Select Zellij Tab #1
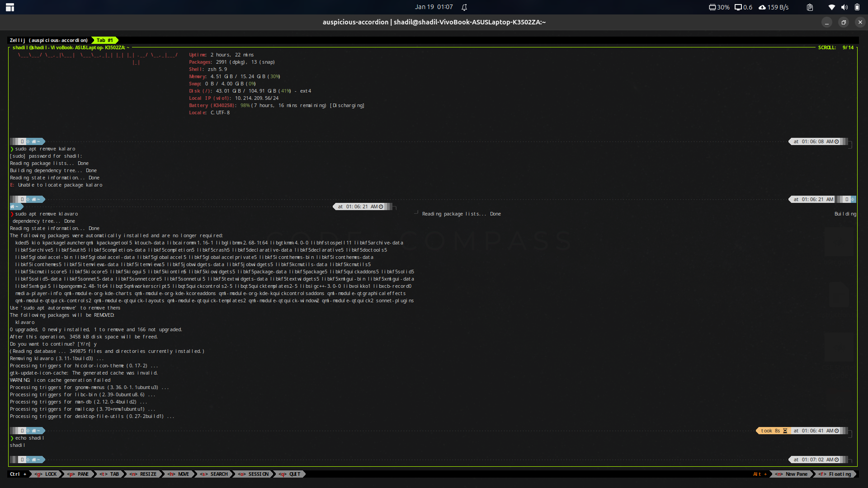The height and width of the screenshot is (488, 868). [x=104, y=40]
